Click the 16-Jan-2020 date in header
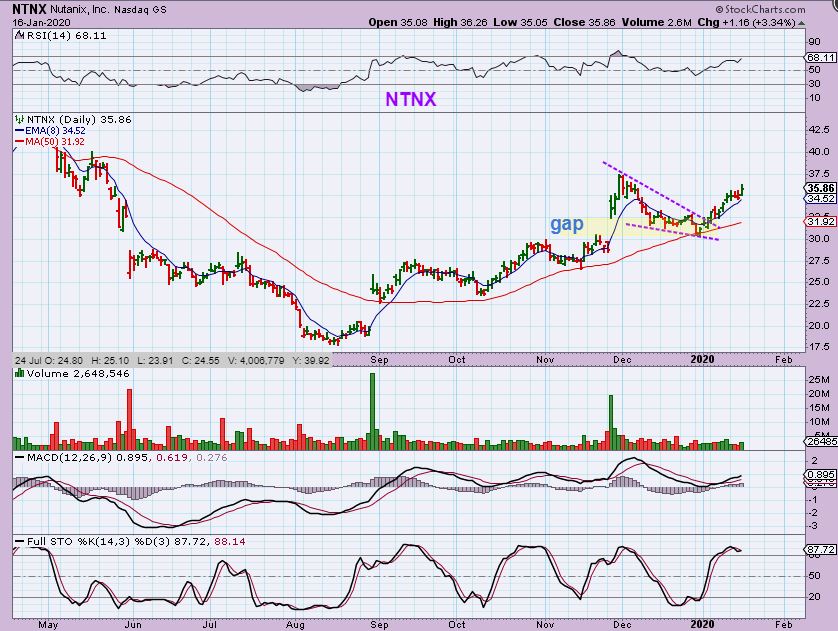The image size is (838, 631). click(32, 21)
